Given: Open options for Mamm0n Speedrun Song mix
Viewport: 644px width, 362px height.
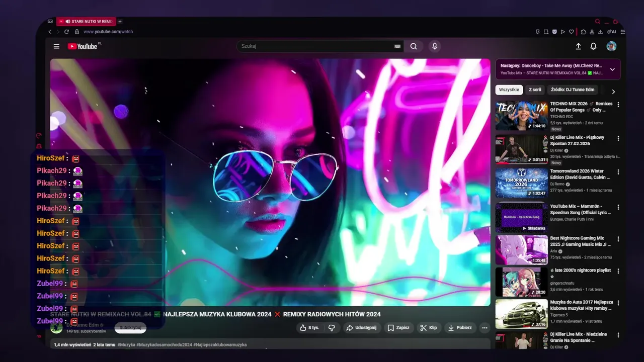Looking at the screenshot, I should pos(618,207).
